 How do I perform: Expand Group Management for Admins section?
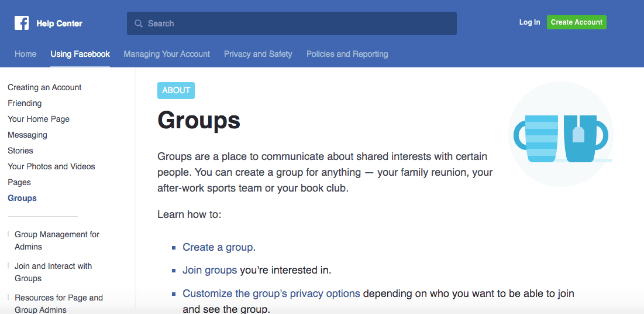tap(57, 241)
